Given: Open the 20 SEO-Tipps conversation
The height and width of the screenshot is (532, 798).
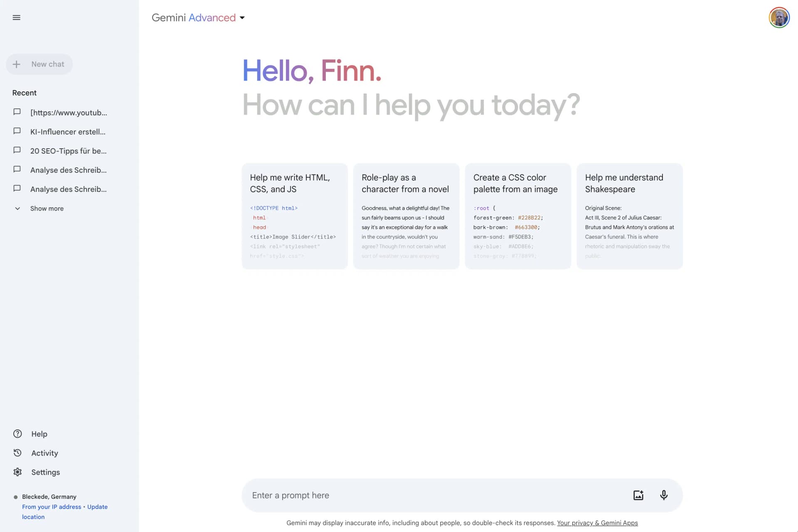Looking at the screenshot, I should 69,151.
